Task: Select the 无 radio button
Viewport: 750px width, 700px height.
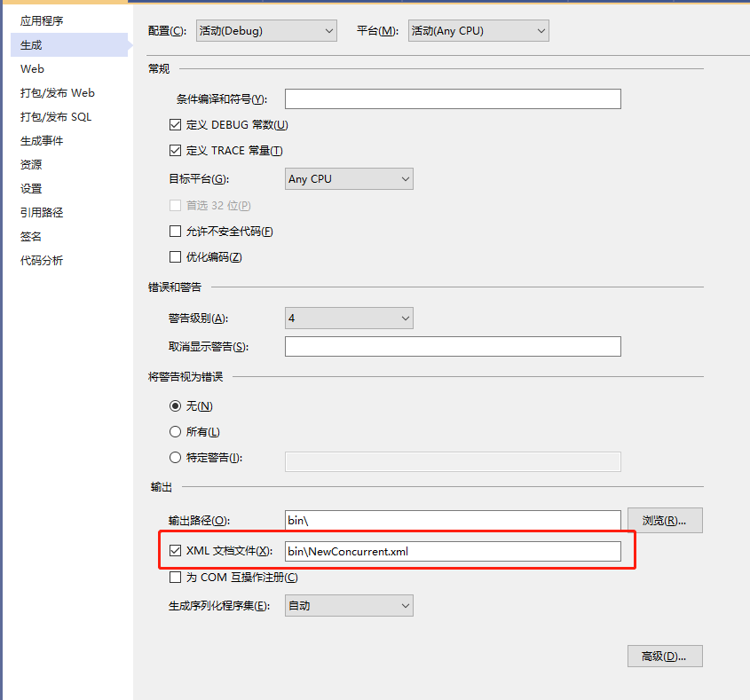Action: [176, 406]
